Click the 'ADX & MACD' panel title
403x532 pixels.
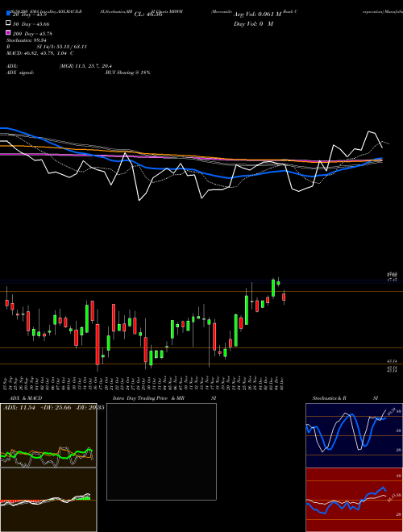[26, 398]
